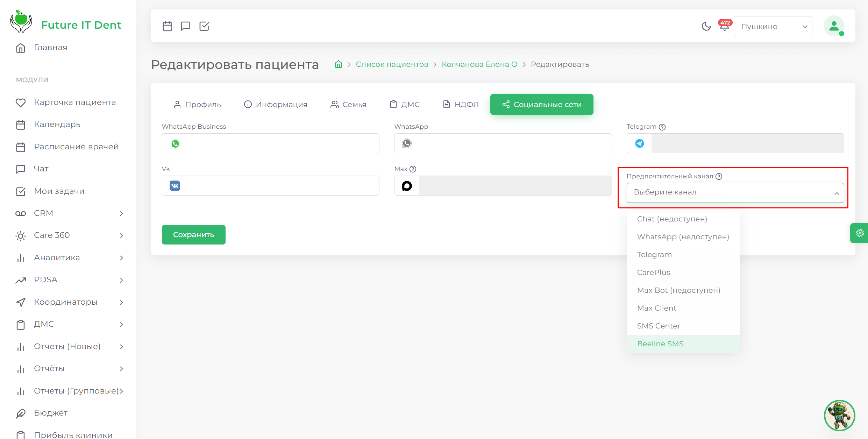This screenshot has height=439, width=868.
Task: Click the Max messenger icon
Action: point(407,186)
